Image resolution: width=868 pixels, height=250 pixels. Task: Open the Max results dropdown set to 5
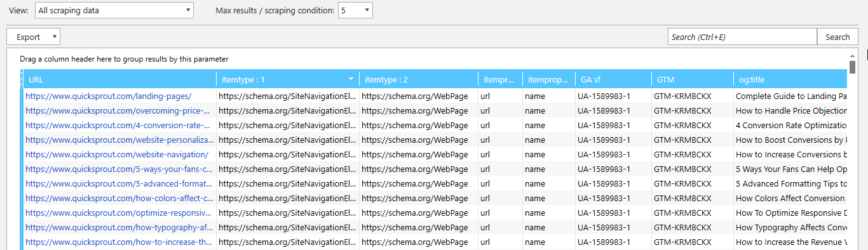pyautogui.click(x=355, y=10)
